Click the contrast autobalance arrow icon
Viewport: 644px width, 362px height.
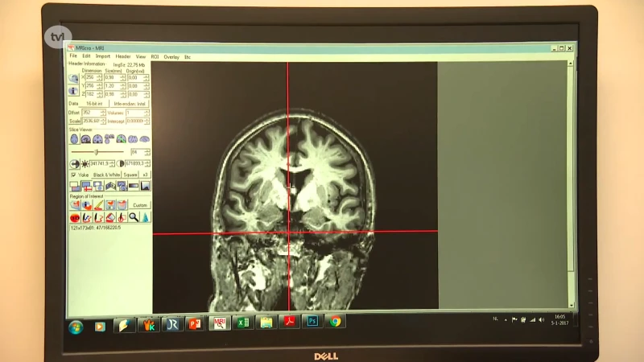point(74,164)
